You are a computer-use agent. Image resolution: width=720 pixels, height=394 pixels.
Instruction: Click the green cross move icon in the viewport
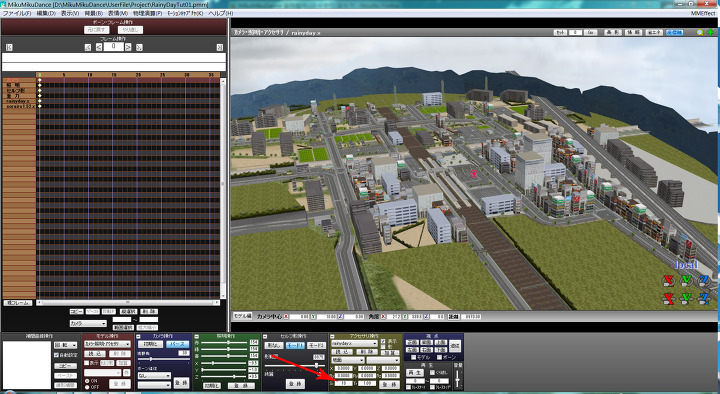click(x=710, y=33)
